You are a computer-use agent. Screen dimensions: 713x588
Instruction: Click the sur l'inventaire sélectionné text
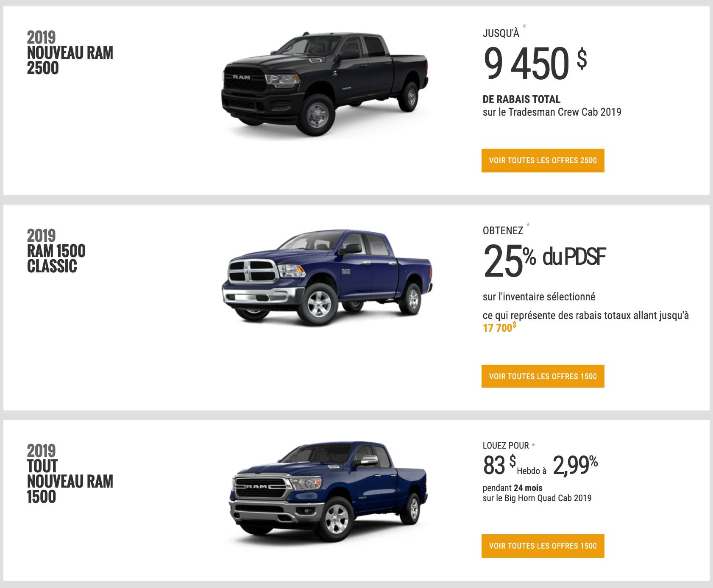tap(539, 297)
